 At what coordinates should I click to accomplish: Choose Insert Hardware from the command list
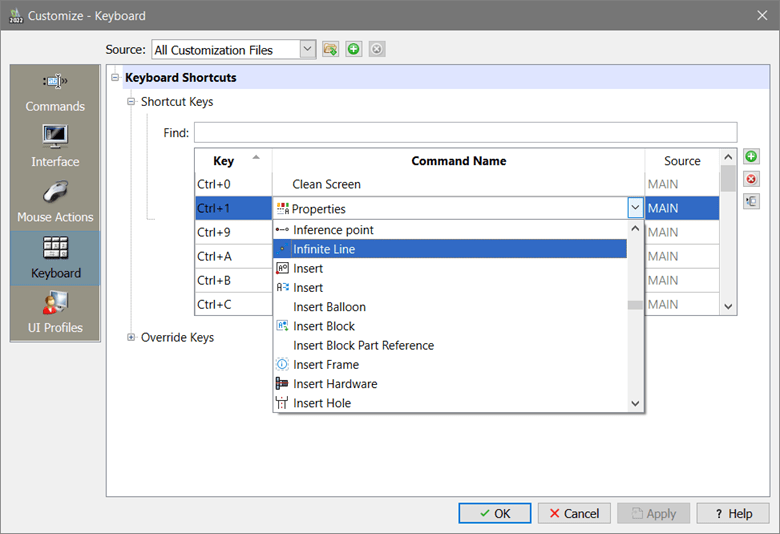450,384
